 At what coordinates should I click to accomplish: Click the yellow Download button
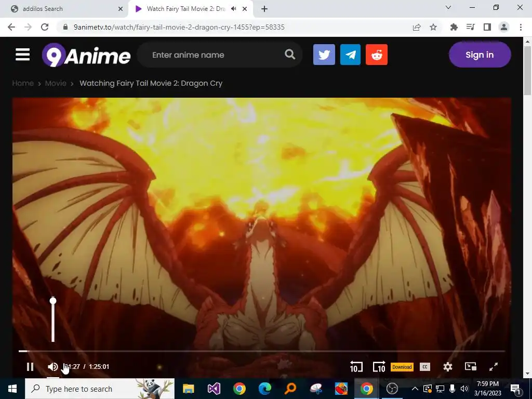(x=402, y=367)
